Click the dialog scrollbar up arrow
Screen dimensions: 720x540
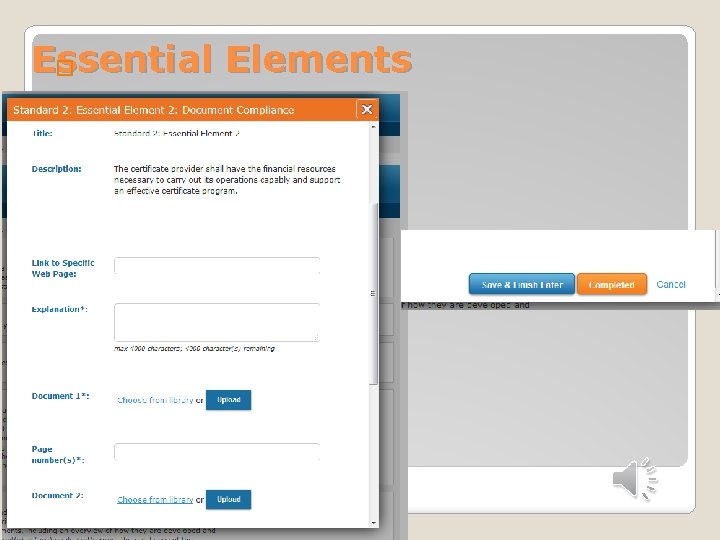click(373, 126)
